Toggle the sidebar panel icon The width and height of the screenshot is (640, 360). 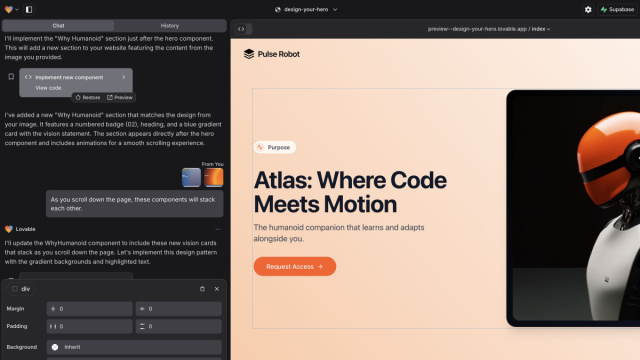(29, 9)
